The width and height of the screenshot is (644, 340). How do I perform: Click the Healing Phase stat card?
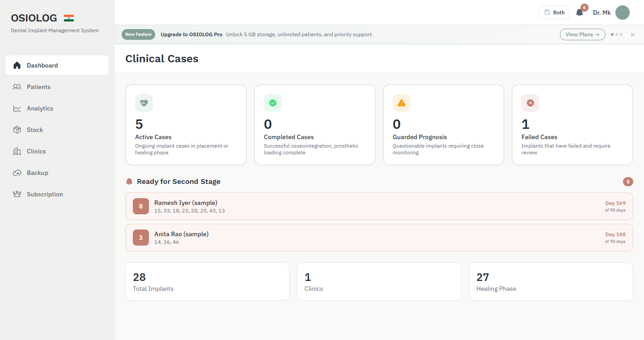click(551, 281)
